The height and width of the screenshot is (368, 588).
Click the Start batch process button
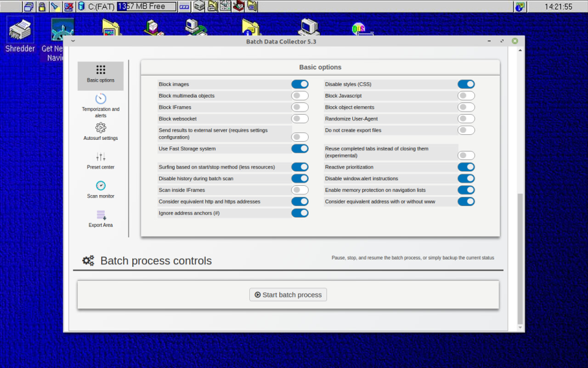(x=288, y=294)
